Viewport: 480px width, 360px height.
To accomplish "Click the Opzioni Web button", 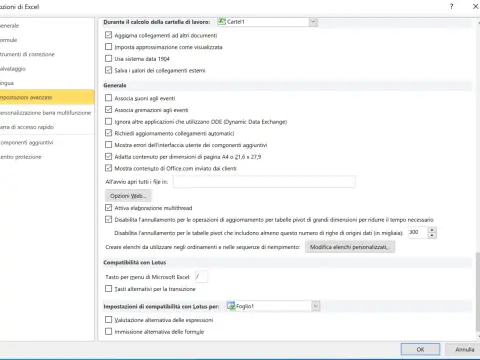I will click(x=128, y=196).
